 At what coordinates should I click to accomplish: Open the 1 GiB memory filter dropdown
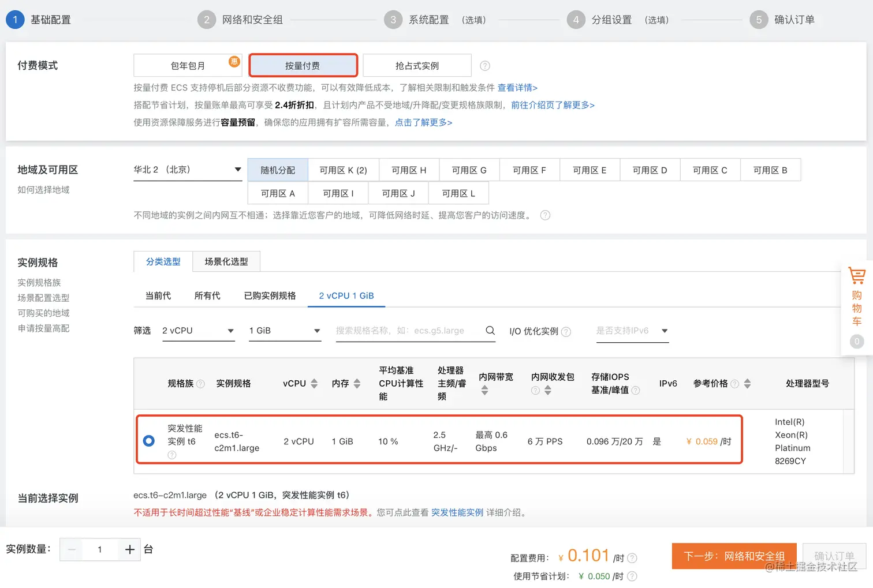pyautogui.click(x=285, y=331)
